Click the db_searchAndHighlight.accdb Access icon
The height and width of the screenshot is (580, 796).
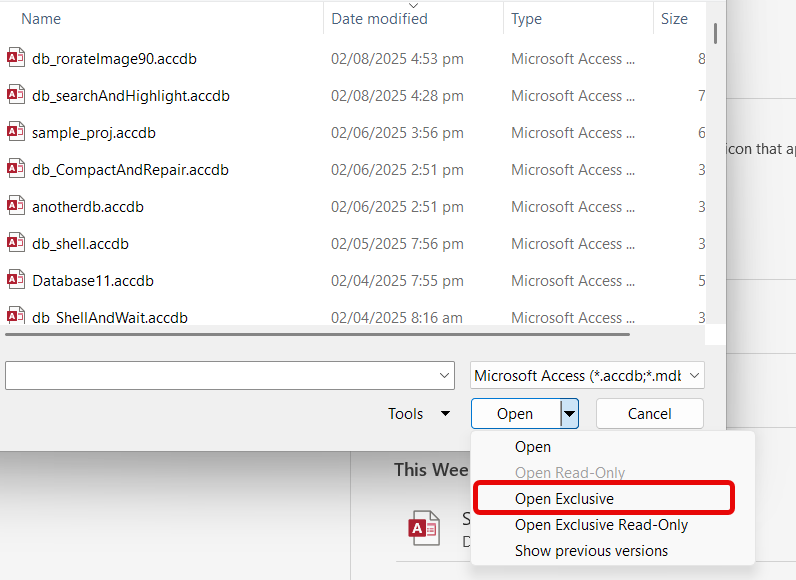pos(15,96)
